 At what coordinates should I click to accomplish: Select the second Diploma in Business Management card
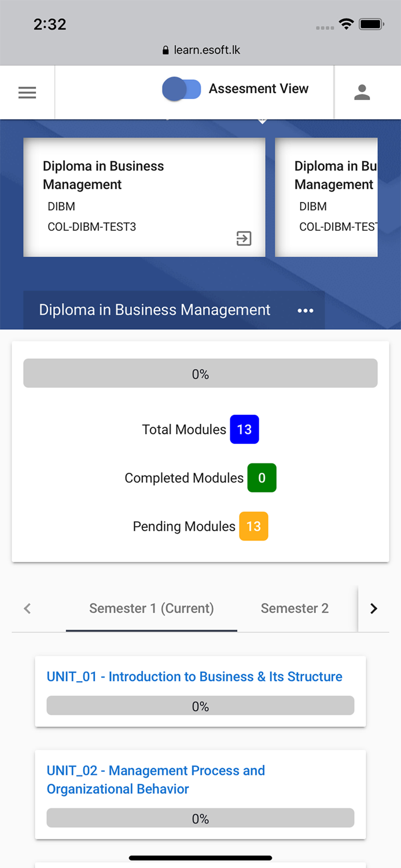(326, 197)
